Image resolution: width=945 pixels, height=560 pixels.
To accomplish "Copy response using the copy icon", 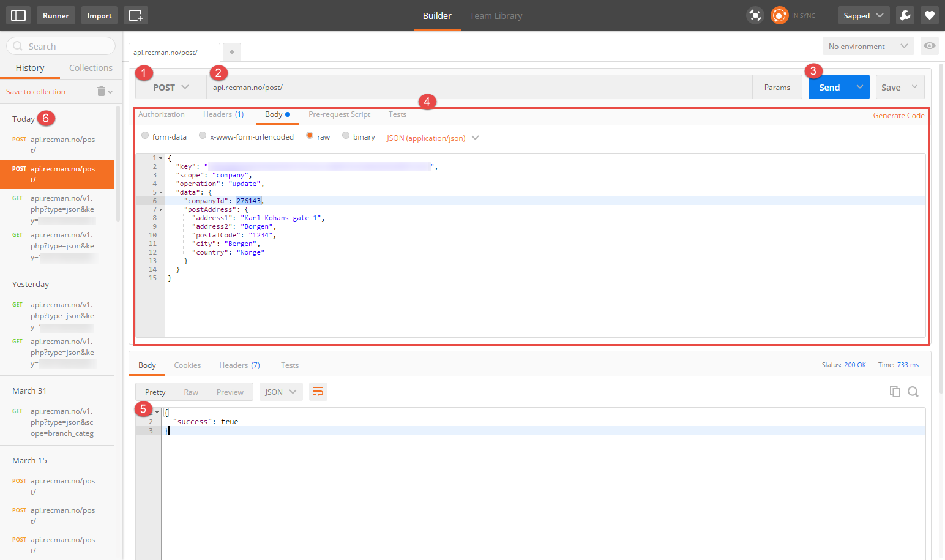I will click(x=894, y=392).
